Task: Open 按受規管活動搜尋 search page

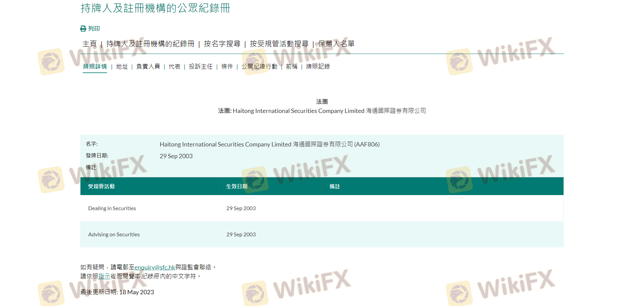Action: click(279, 44)
